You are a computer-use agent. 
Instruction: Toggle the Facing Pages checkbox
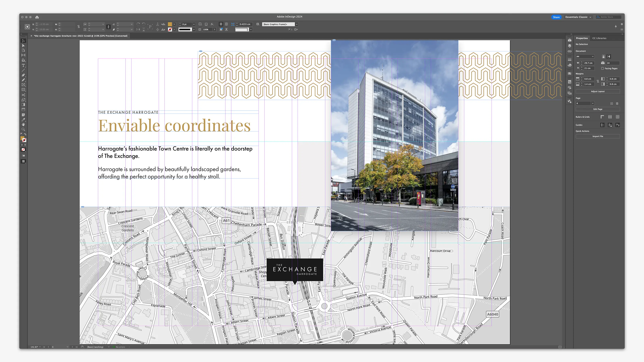(x=603, y=68)
